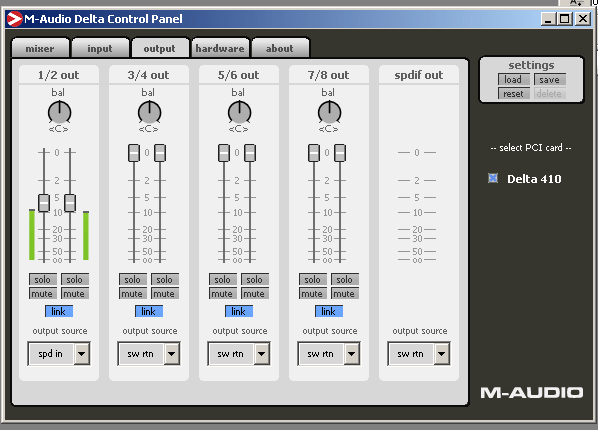Click the left fader handle of 7/8 out

point(314,153)
